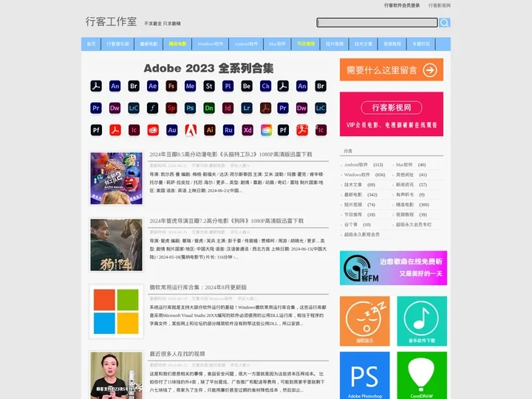The height and width of the screenshot is (399, 532).
Task: Open the green CorelDRAW balloon tile
Action: pyautogui.click(x=422, y=375)
